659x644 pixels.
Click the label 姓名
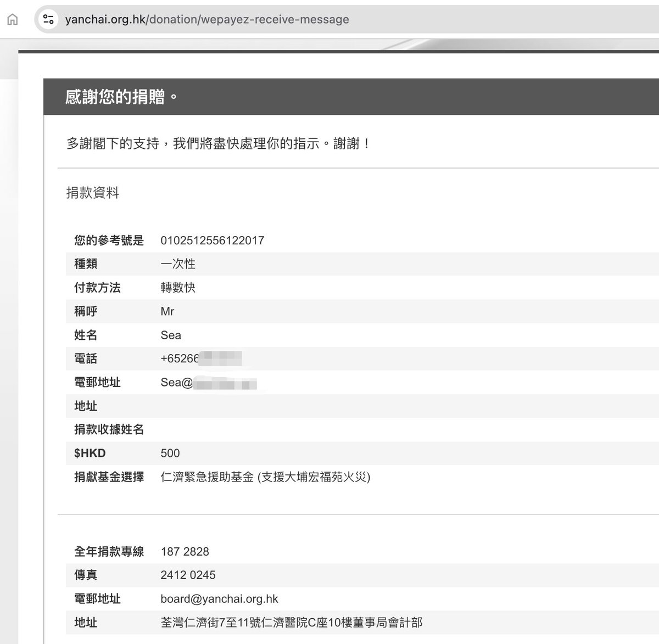pos(86,335)
